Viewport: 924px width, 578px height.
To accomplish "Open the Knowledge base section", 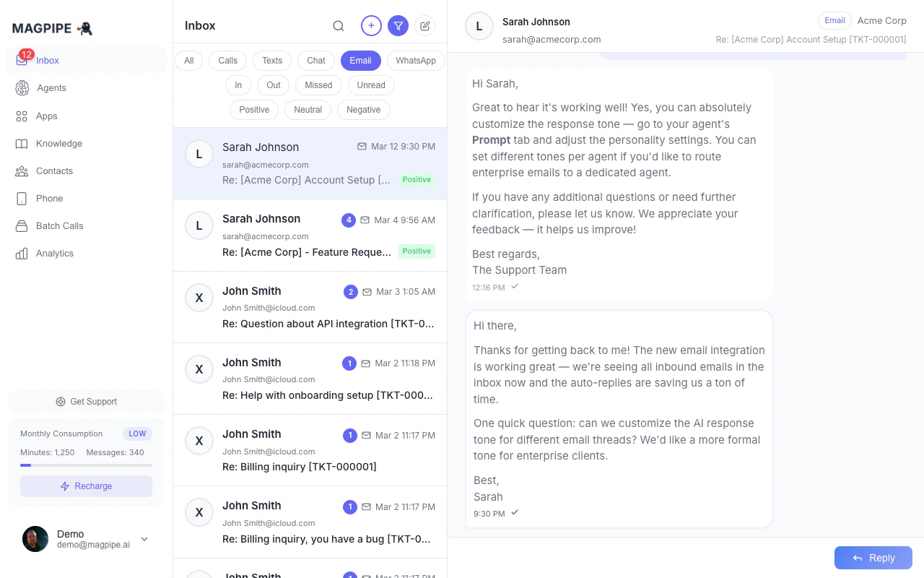I will [x=58, y=144].
